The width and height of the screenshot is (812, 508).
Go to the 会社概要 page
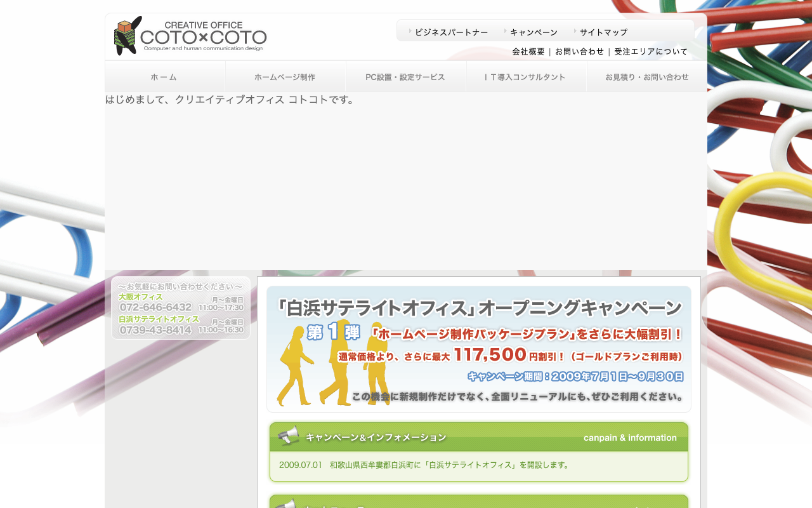(528, 51)
